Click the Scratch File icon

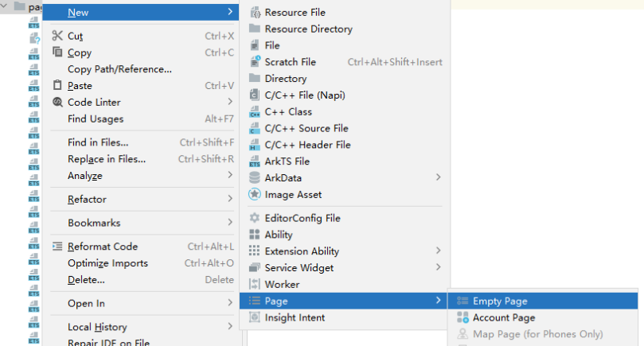pyautogui.click(x=255, y=62)
